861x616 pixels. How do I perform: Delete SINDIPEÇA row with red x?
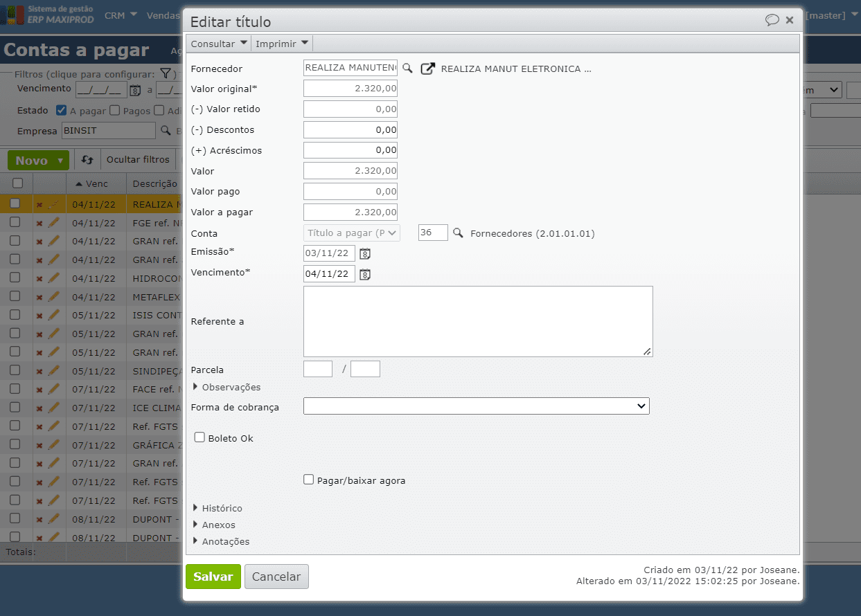pyautogui.click(x=39, y=371)
